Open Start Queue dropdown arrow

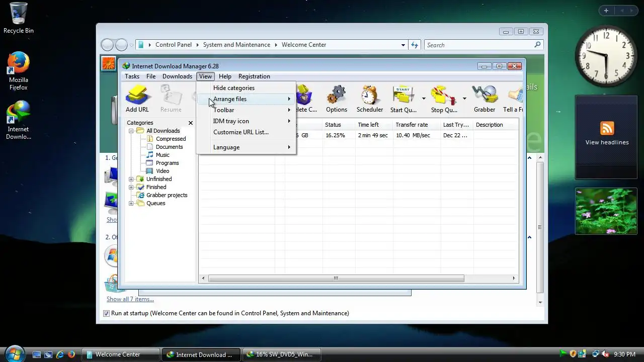[424, 99]
